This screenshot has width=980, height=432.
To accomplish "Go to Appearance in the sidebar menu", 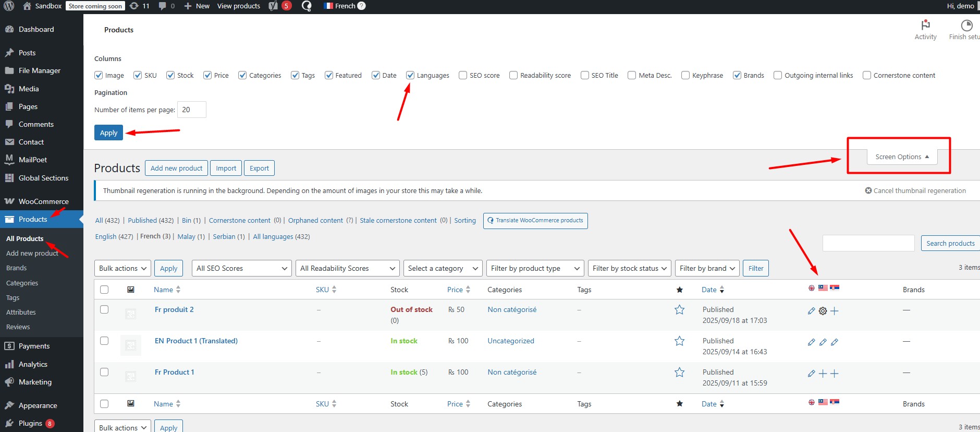I will (38, 405).
